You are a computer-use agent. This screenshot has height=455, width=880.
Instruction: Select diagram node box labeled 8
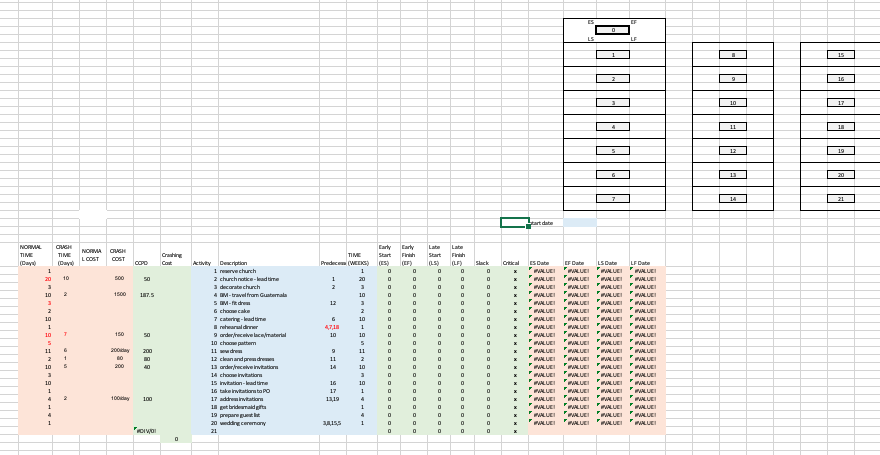733,55
